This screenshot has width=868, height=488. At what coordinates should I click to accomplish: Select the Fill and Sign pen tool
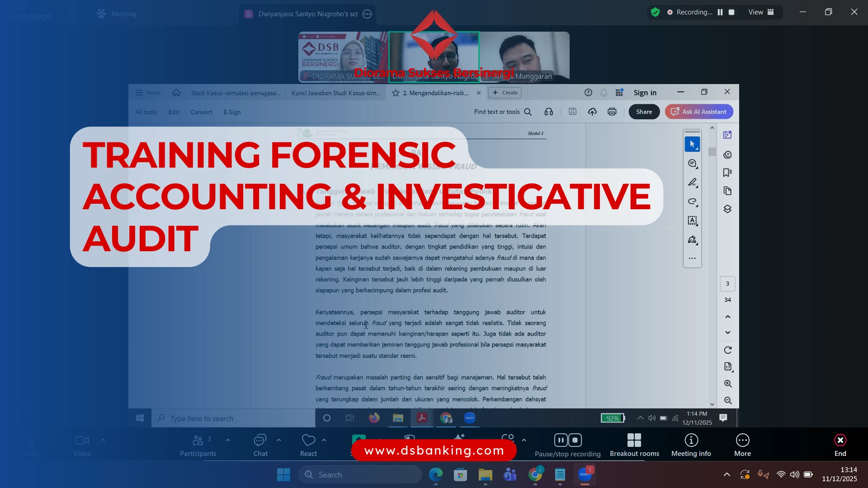coord(692,240)
